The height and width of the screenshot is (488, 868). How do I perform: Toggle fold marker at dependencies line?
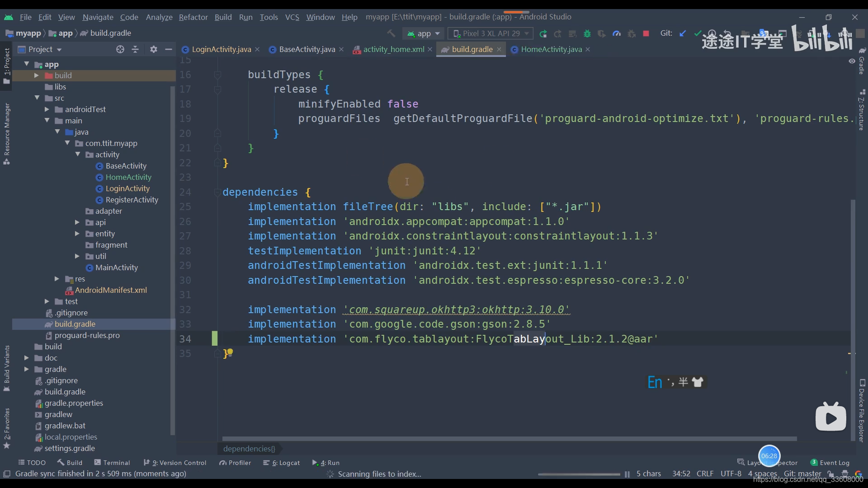coord(217,192)
